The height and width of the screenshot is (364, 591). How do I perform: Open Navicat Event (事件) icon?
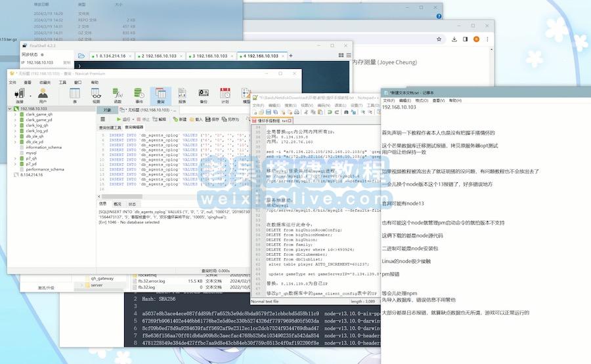pyautogui.click(x=139, y=95)
